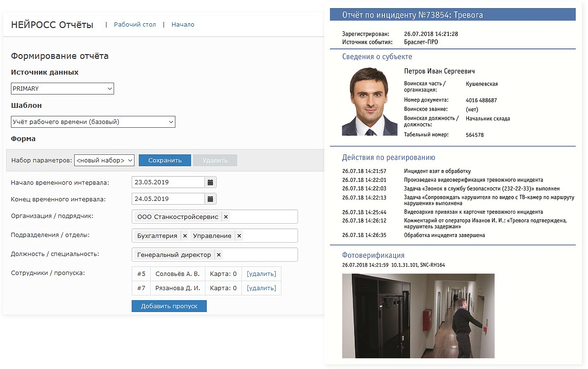Remove the Бухгалтерия tag via its × icon
Viewport: 588px width, 369px height.
pos(185,235)
